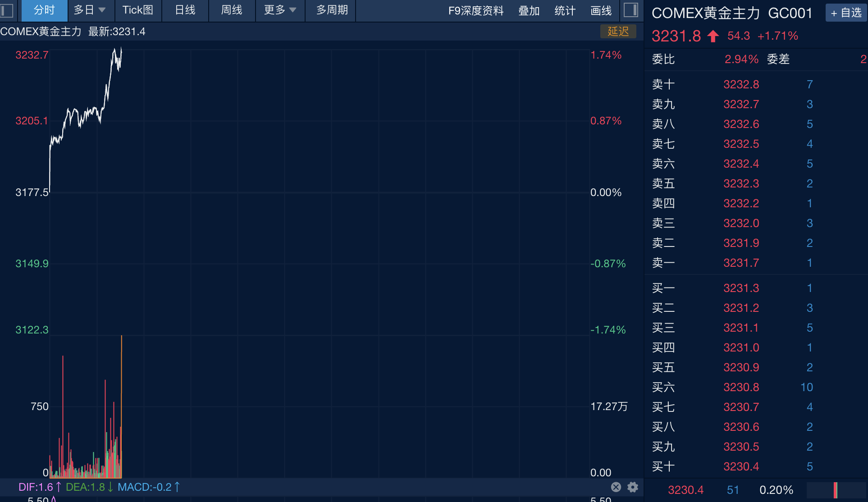Open F9深度资料 depth information
Viewport: 868px width, 502px height.
pos(476,11)
